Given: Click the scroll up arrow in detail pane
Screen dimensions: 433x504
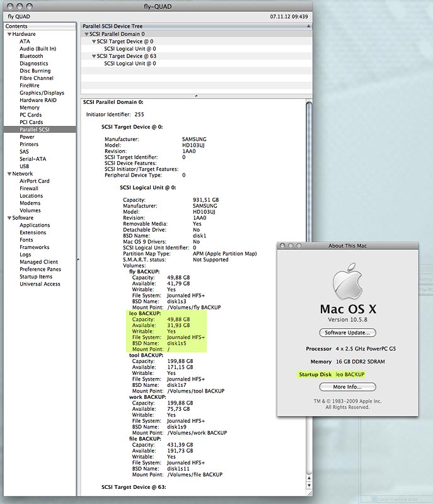Looking at the screenshot, I should (309, 478).
